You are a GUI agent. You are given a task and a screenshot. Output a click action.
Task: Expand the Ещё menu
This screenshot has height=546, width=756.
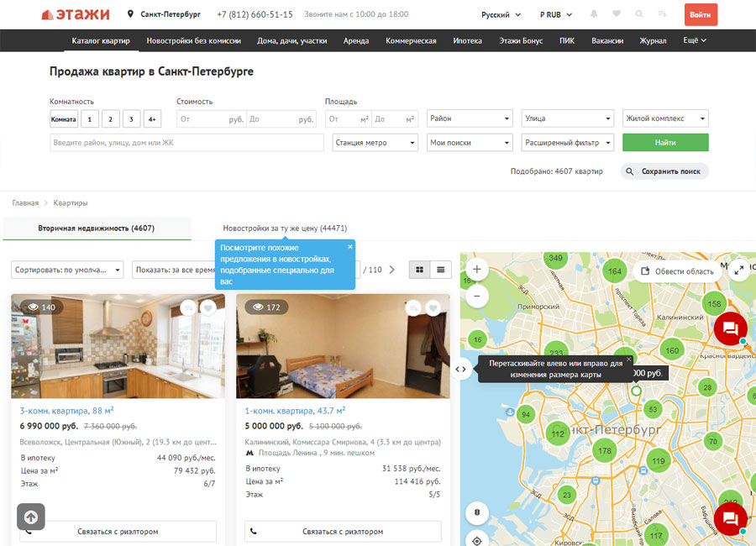(695, 40)
